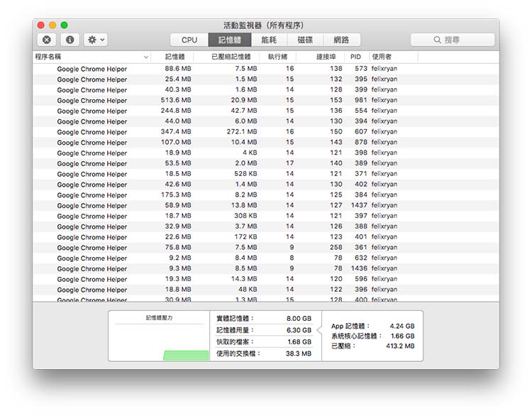532x416 pixels.
Task: Toggle sort arrow in process name header
Action: click(x=146, y=57)
